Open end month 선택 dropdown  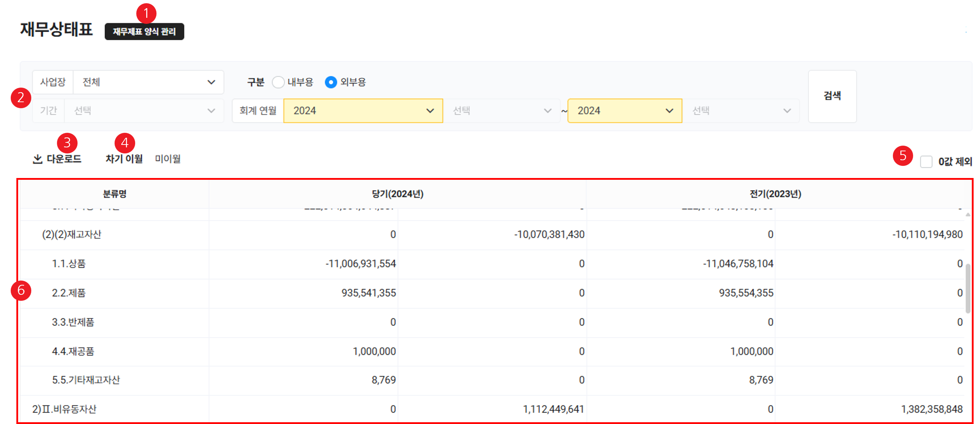[x=741, y=111]
